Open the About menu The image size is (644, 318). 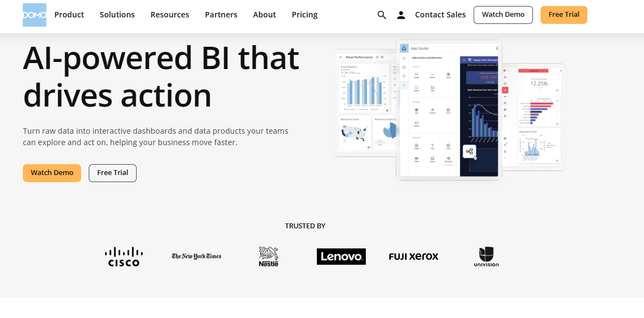[265, 15]
